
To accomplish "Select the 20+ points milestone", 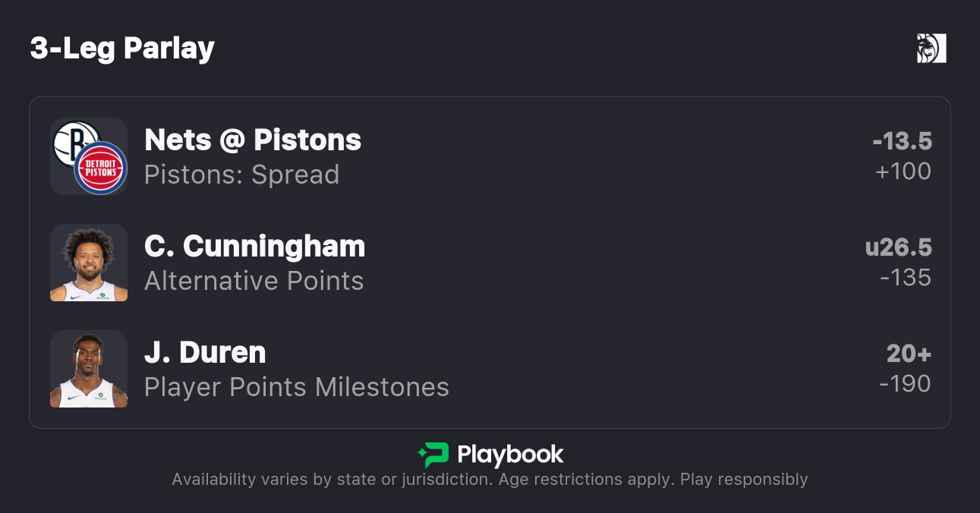I will pyautogui.click(x=909, y=354).
